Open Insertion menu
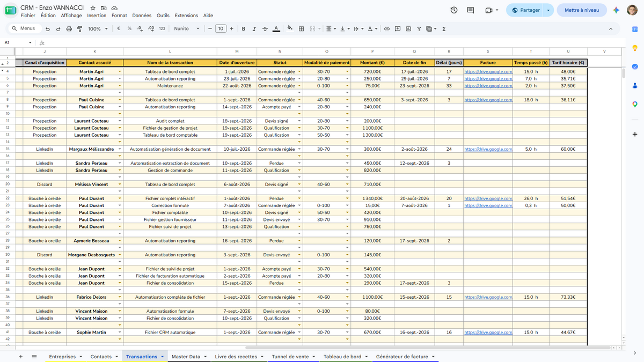Screen dimensions: 644x362 [x=97, y=16]
